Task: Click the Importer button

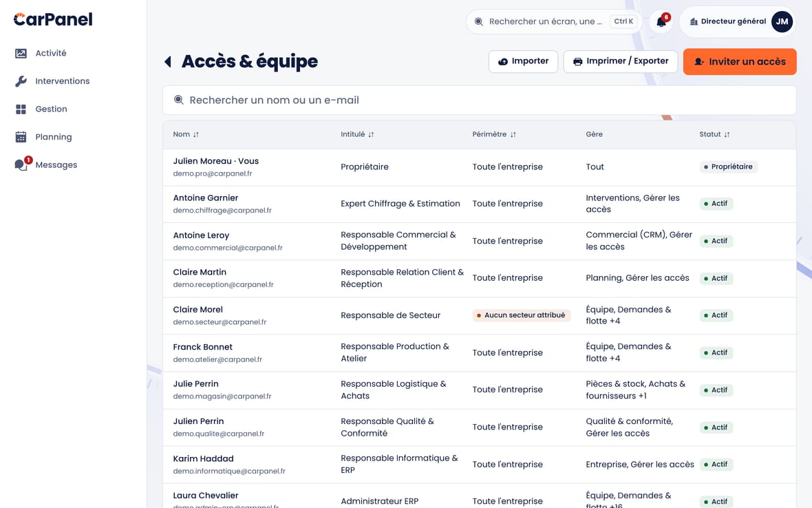Action: tap(523, 62)
